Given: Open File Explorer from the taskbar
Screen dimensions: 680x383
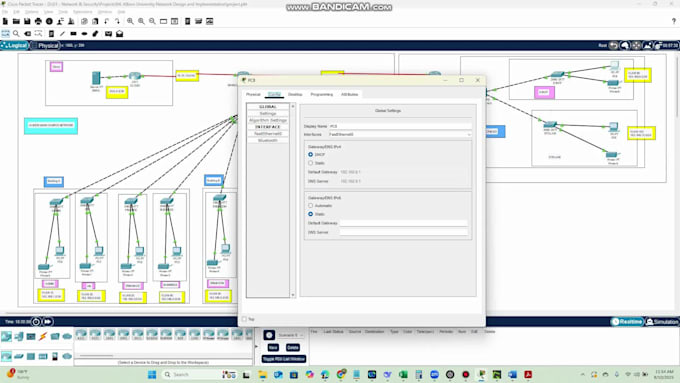Looking at the screenshot, I should pyautogui.click(x=262, y=375).
